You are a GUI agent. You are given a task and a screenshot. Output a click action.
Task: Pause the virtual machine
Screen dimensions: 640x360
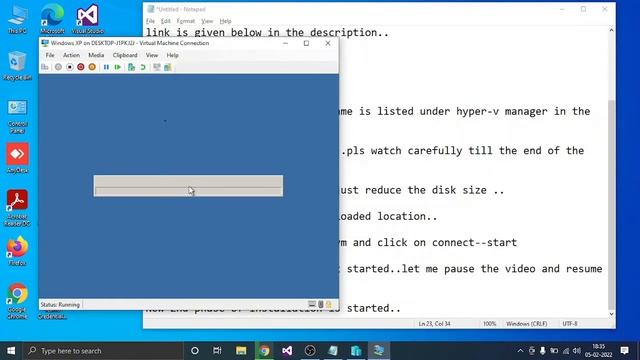(106, 67)
